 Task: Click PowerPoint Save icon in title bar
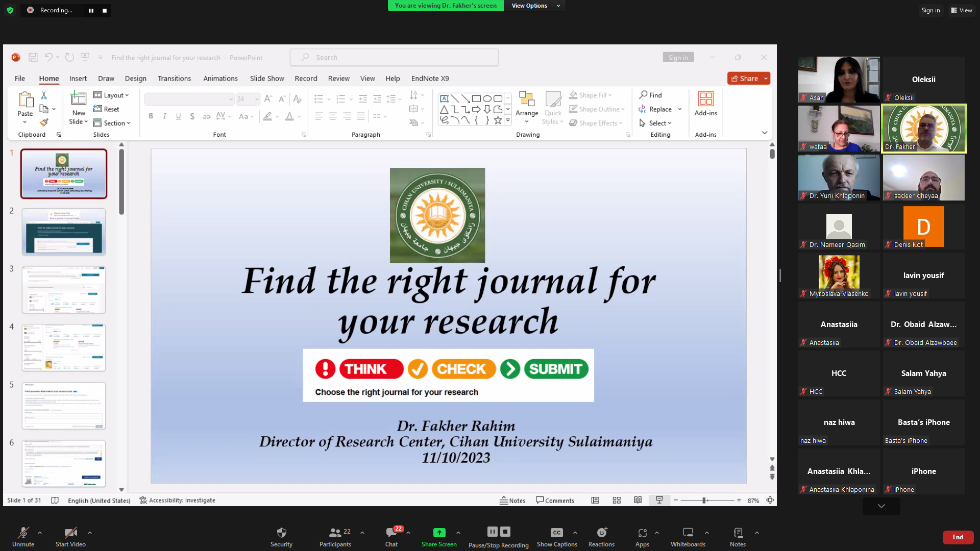coord(33,57)
